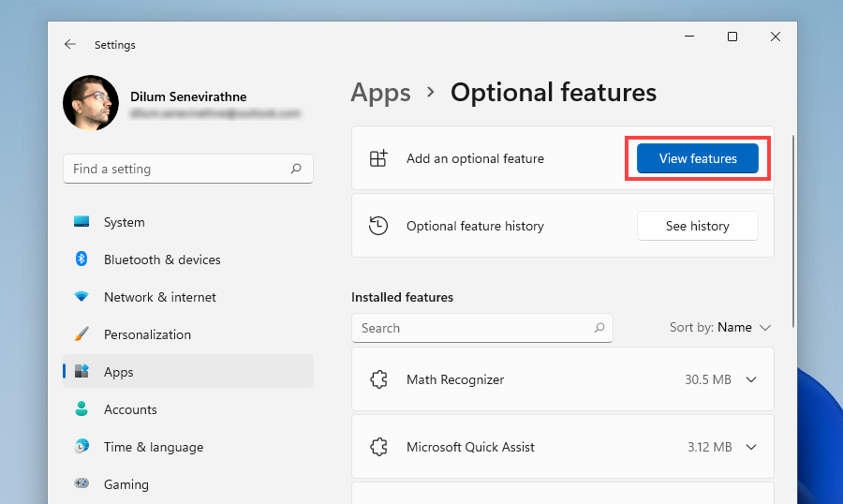843x504 pixels.
Task: Click the user profile picture
Action: pyautogui.click(x=91, y=103)
